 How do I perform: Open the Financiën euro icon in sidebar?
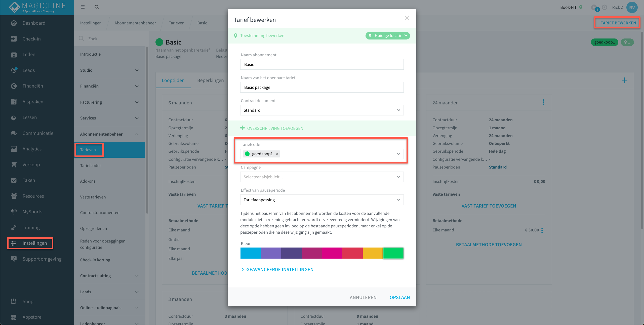click(x=14, y=86)
